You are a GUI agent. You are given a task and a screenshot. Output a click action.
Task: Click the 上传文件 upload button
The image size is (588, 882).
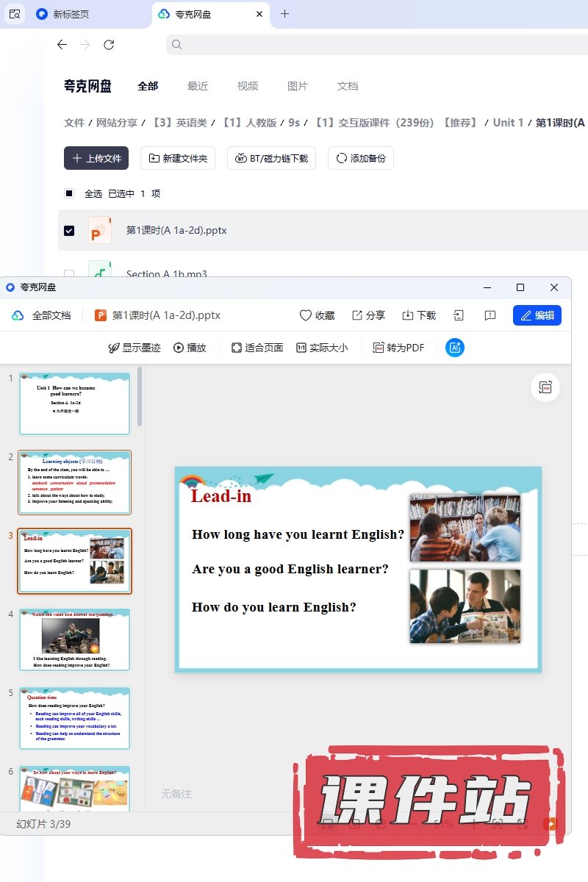coord(96,158)
